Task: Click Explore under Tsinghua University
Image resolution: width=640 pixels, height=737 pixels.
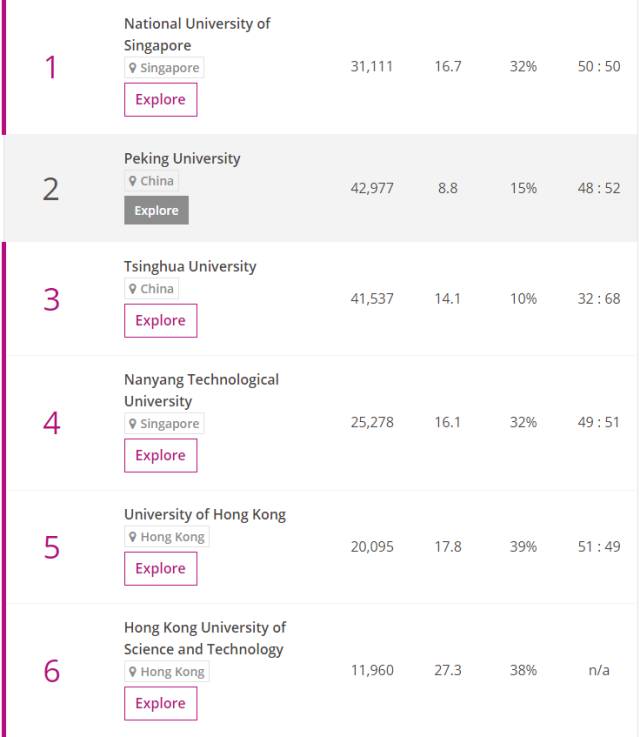Action: point(160,321)
